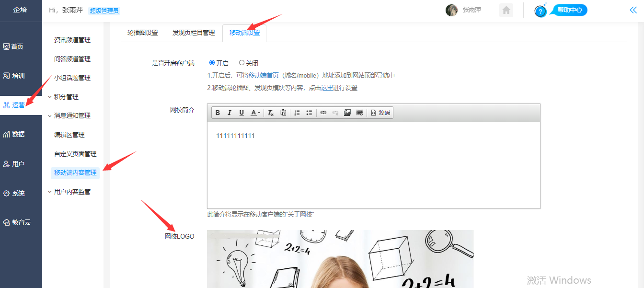Select the 关闭 radio button
The image size is (644, 288).
pyautogui.click(x=241, y=63)
